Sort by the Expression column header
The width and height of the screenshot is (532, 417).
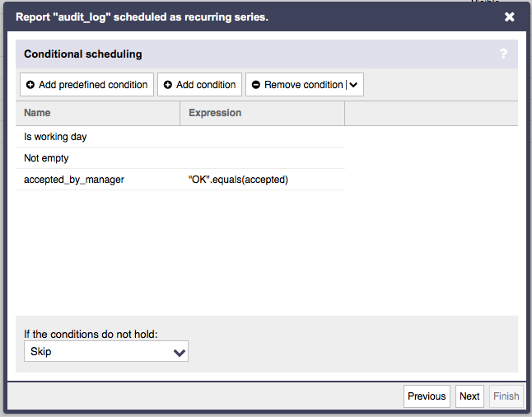click(x=262, y=113)
